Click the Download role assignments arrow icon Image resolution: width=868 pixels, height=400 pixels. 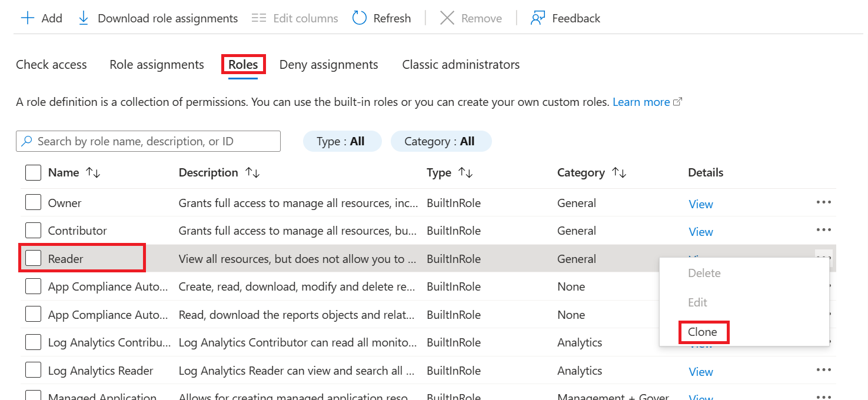[84, 18]
